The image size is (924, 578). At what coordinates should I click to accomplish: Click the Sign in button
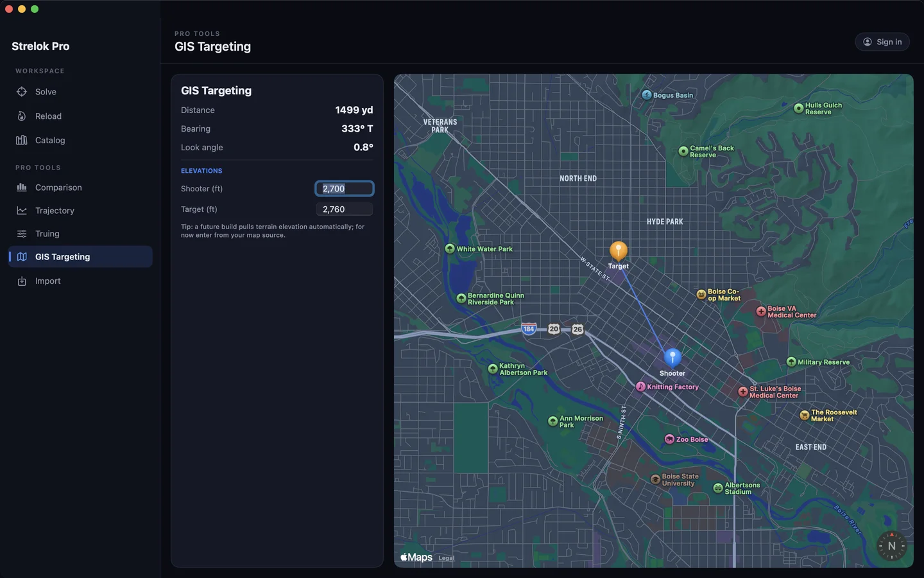coord(882,42)
